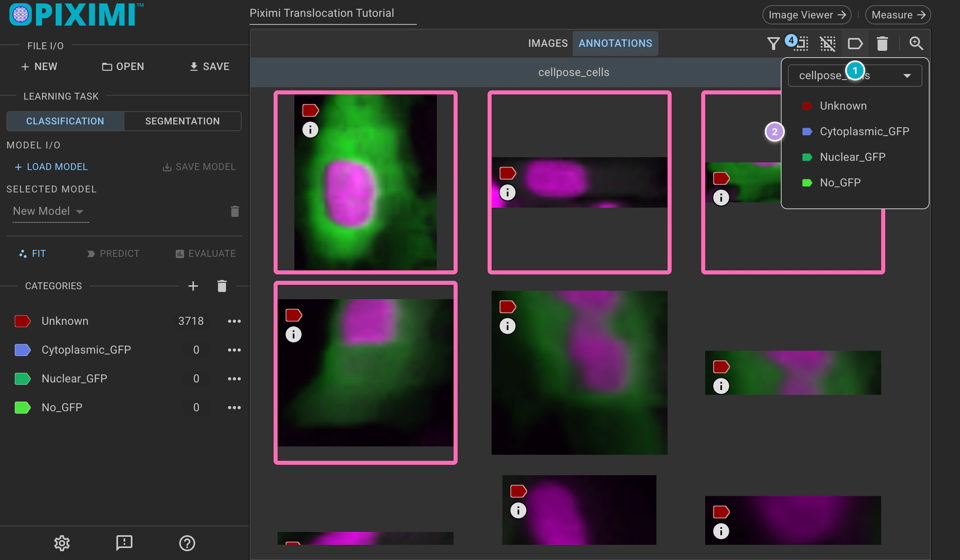Click info icon on bottom right dark thumbnail
Screen dimensions: 960x560
click(x=721, y=531)
